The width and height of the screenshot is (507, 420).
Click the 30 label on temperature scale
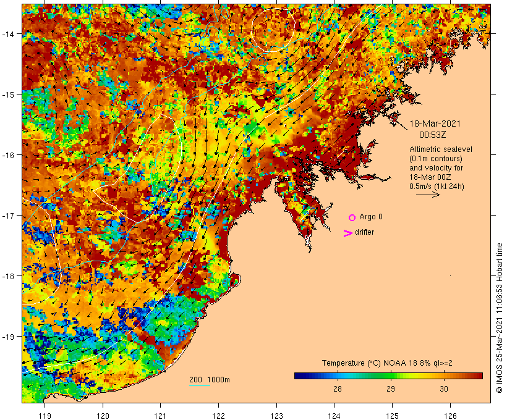click(444, 388)
